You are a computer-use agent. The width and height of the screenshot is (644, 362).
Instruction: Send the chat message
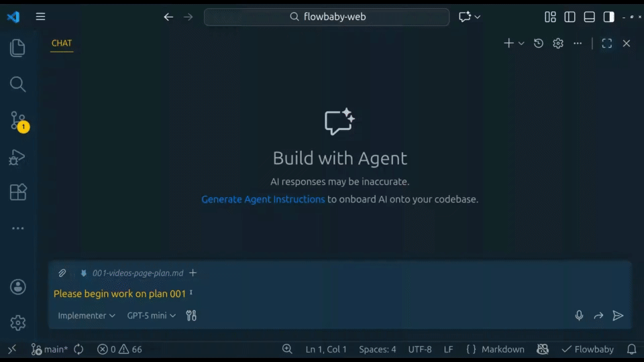tap(618, 316)
